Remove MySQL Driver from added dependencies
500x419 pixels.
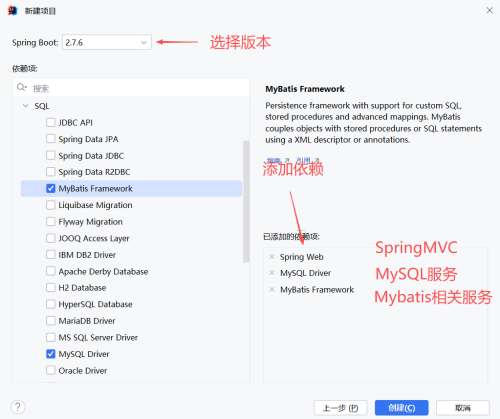[x=272, y=273]
